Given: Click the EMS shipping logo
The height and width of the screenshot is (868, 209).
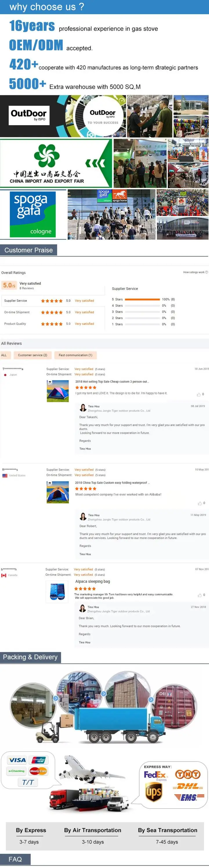Looking at the screenshot, I should pyautogui.click(x=189, y=797).
